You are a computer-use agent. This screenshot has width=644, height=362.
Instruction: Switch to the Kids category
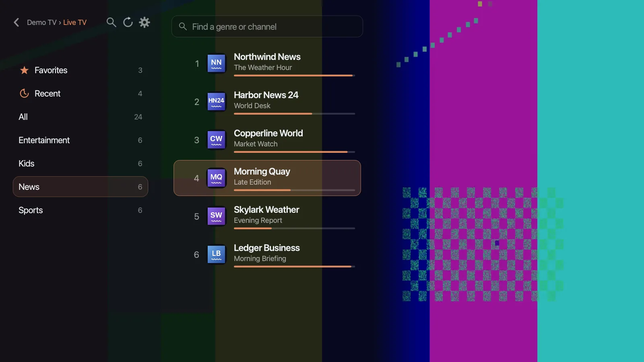click(80, 164)
